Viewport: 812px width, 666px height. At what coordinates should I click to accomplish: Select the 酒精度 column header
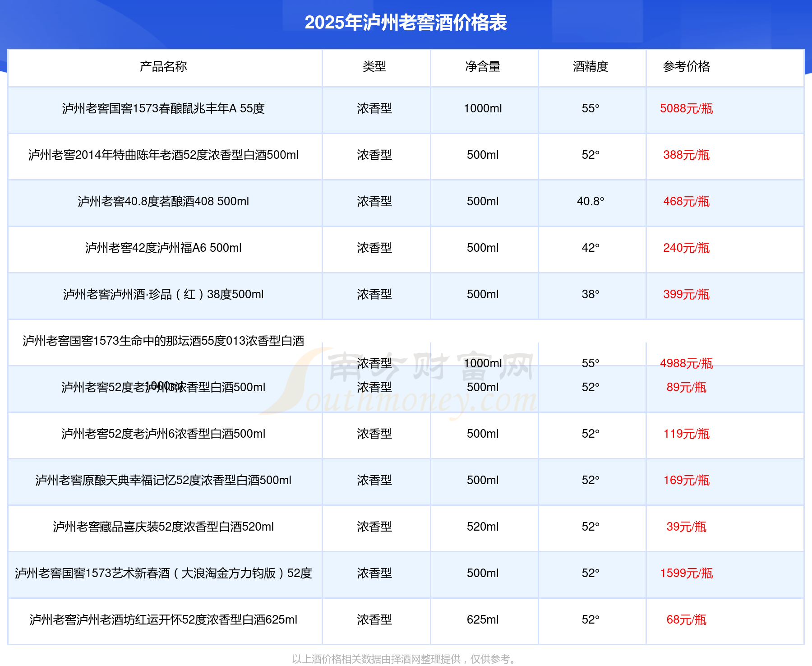click(x=591, y=67)
